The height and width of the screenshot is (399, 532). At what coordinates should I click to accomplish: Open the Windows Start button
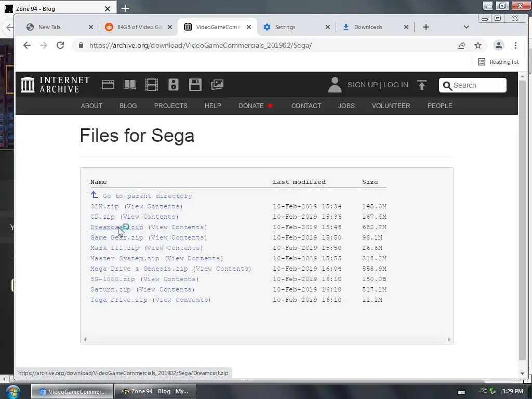coord(12,392)
